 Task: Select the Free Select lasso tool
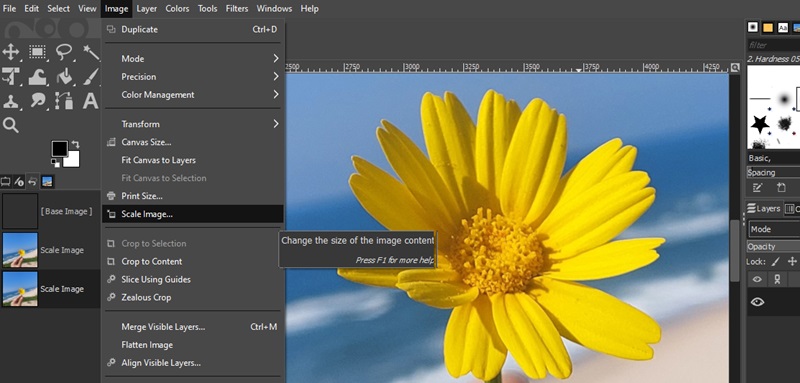[x=64, y=52]
